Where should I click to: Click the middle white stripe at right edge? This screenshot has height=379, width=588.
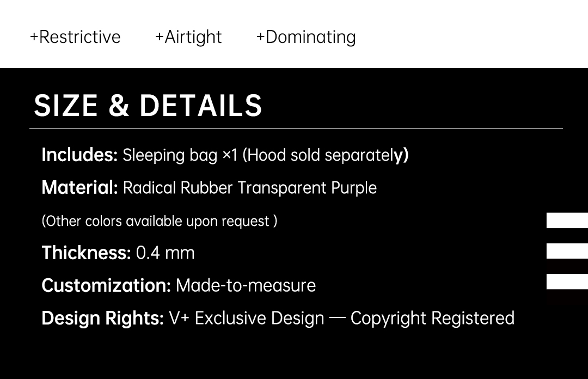click(x=567, y=251)
